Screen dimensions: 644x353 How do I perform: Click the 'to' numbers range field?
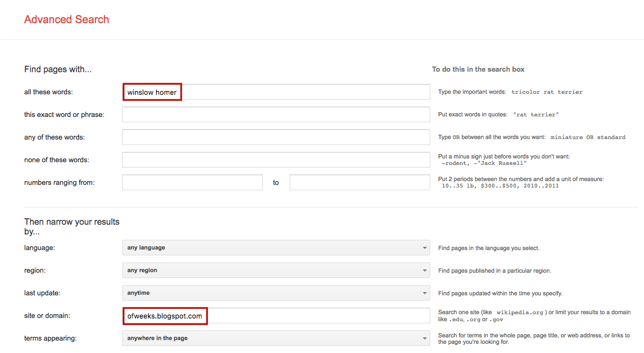click(x=359, y=182)
